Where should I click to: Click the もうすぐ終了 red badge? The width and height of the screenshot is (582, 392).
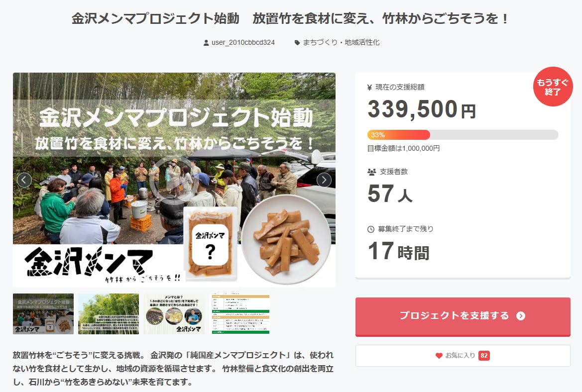(553, 87)
